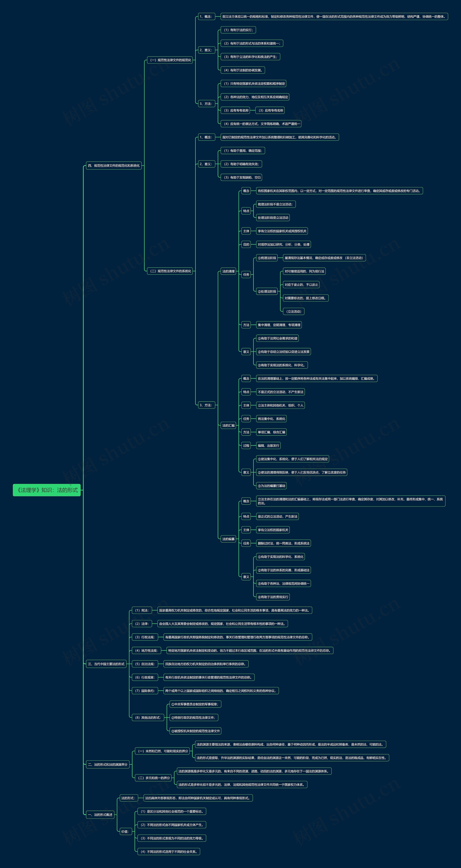
Task: Select the 四、规范性法律文件的规范化和系统化 node
Action: 114,165
